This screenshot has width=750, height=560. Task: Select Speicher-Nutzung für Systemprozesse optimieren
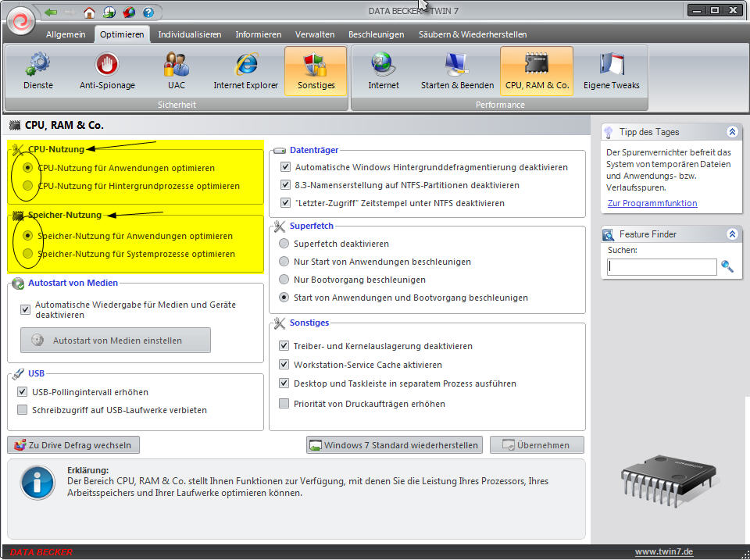click(28, 254)
